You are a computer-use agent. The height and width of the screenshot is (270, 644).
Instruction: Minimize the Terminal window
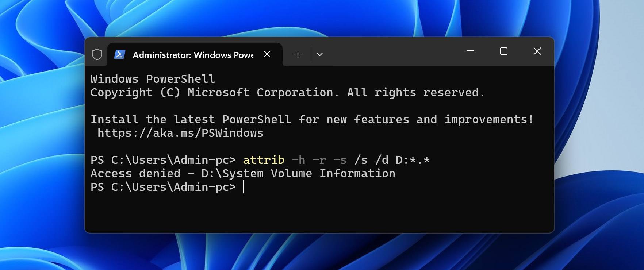pos(470,51)
